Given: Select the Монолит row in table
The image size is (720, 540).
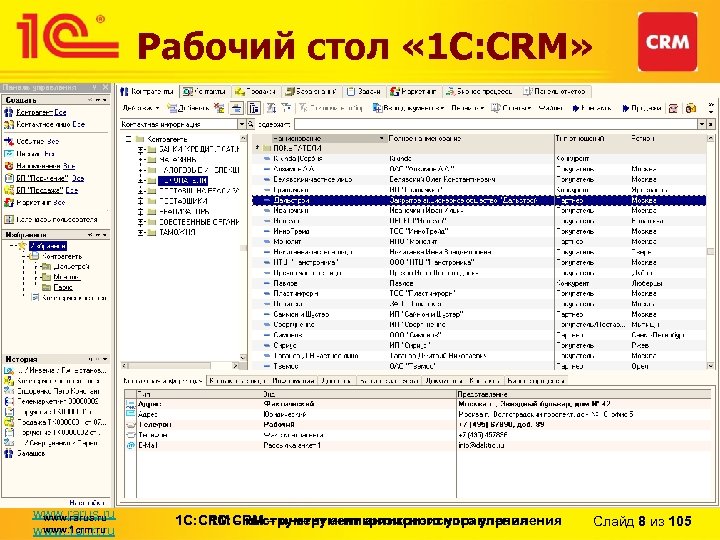Looking at the screenshot, I should [479, 242].
